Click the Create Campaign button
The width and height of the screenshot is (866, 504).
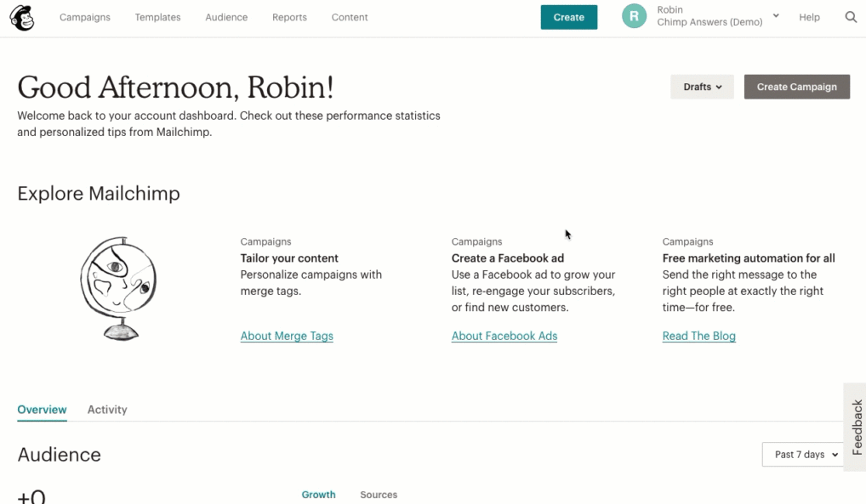(796, 86)
